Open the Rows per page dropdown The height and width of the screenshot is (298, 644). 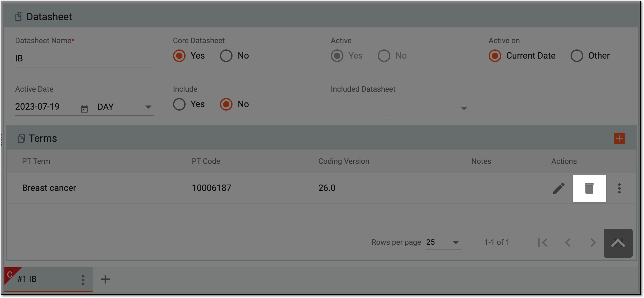click(x=444, y=242)
